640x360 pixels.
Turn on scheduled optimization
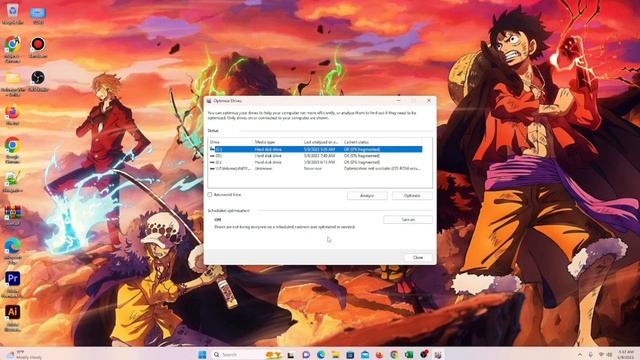pos(408,220)
